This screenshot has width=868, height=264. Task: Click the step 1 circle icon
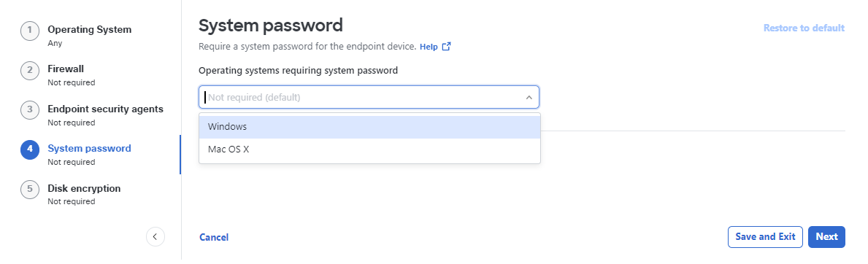pyautogui.click(x=30, y=31)
